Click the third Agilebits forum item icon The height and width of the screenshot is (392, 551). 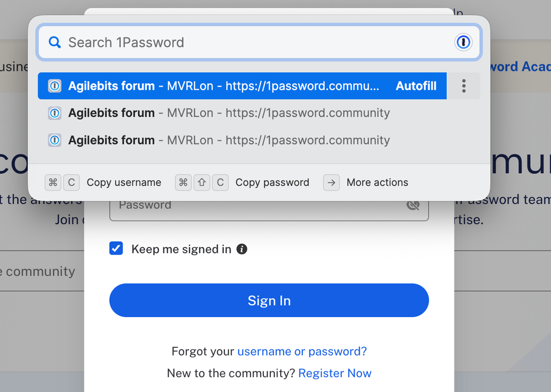[x=55, y=140]
